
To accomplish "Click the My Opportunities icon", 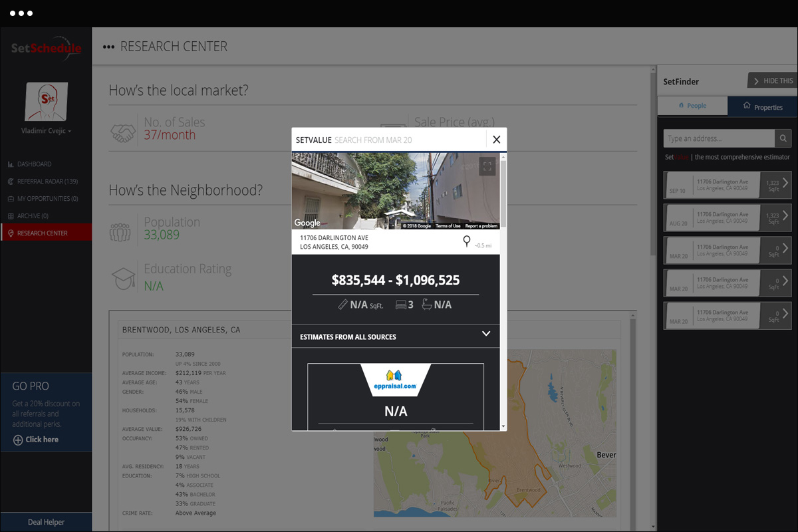I will click(x=11, y=199).
